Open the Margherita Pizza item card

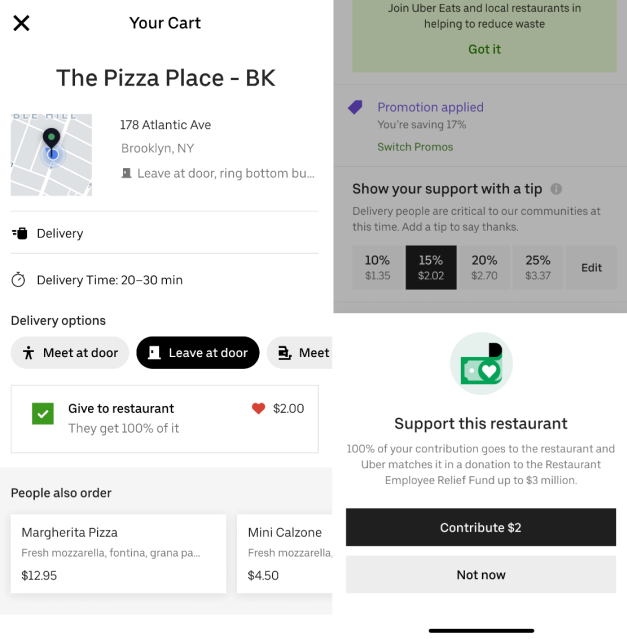click(117, 553)
